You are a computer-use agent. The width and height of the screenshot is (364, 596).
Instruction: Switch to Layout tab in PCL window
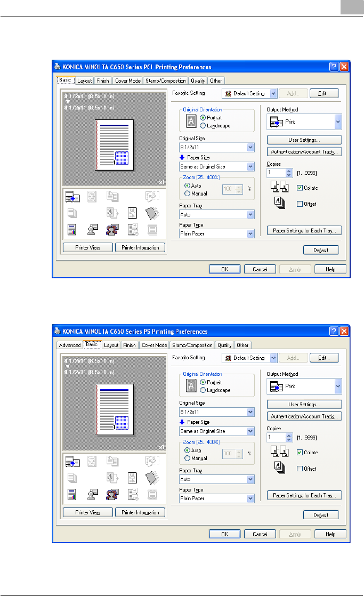pos(84,80)
